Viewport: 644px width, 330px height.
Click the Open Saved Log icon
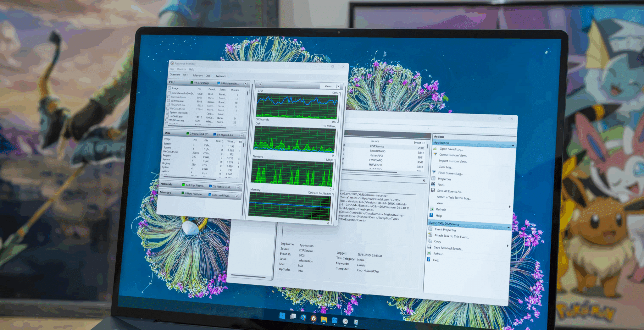pyautogui.click(x=435, y=149)
